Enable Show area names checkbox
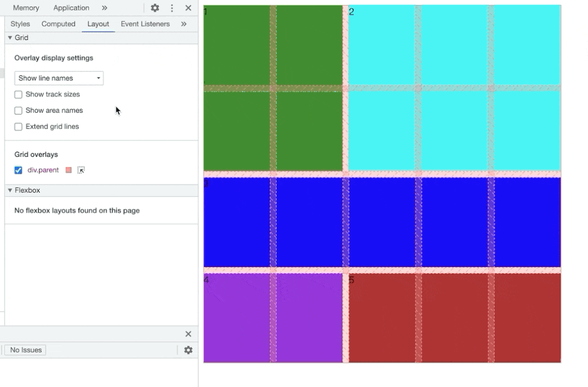Image resolution: width=588 pixels, height=387 pixels. pos(18,111)
